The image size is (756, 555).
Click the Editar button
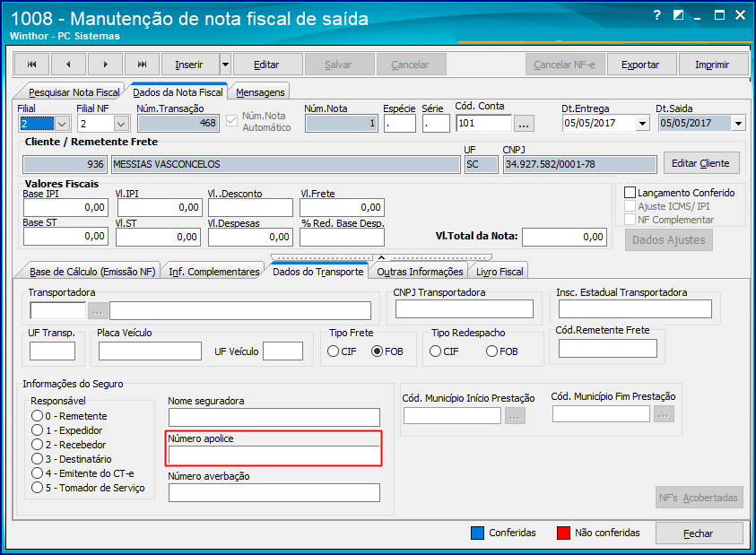[266, 65]
